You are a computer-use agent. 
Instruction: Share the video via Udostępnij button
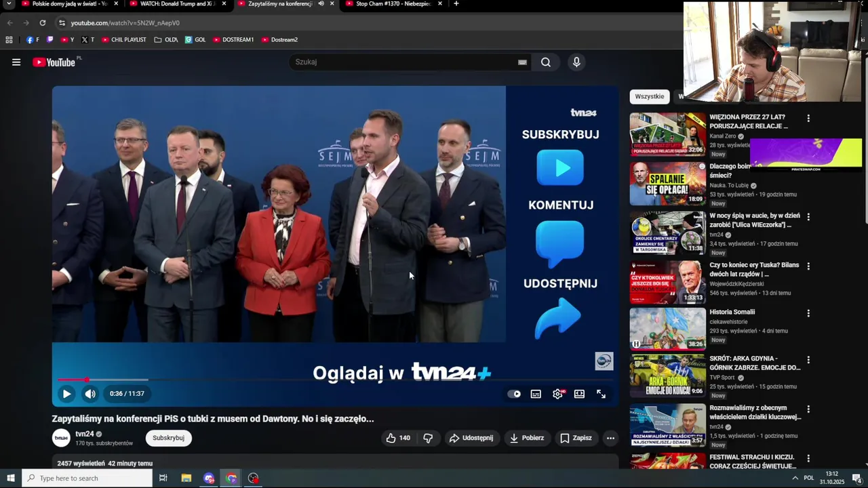coord(471,438)
